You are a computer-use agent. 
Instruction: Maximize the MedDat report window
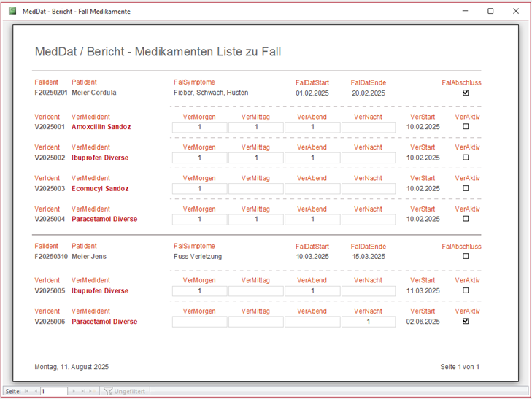click(x=490, y=11)
